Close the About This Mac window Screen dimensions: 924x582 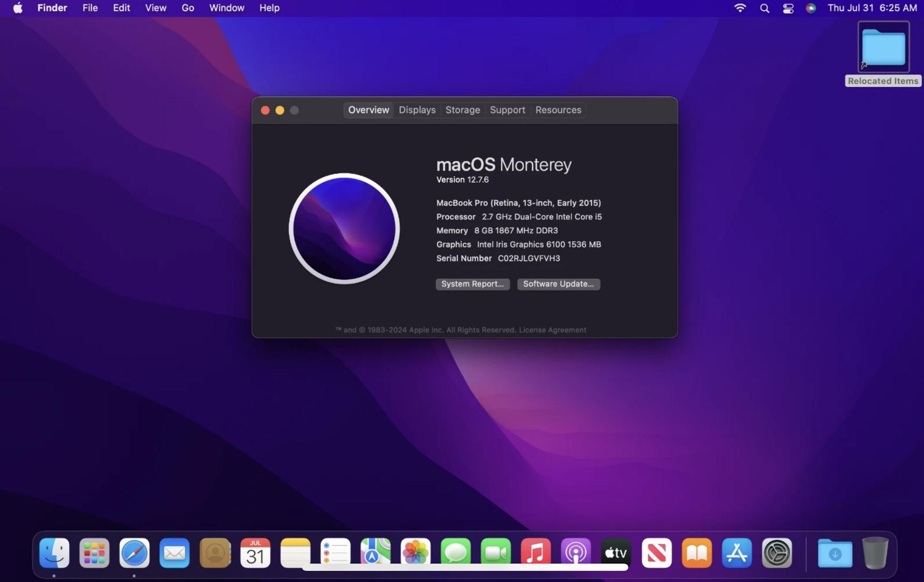click(x=265, y=110)
